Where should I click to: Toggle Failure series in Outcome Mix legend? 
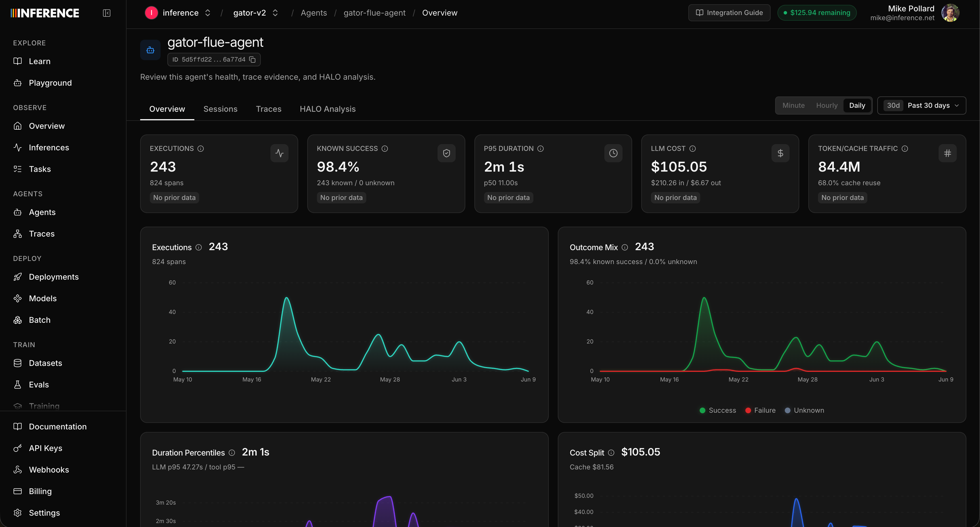(760, 410)
